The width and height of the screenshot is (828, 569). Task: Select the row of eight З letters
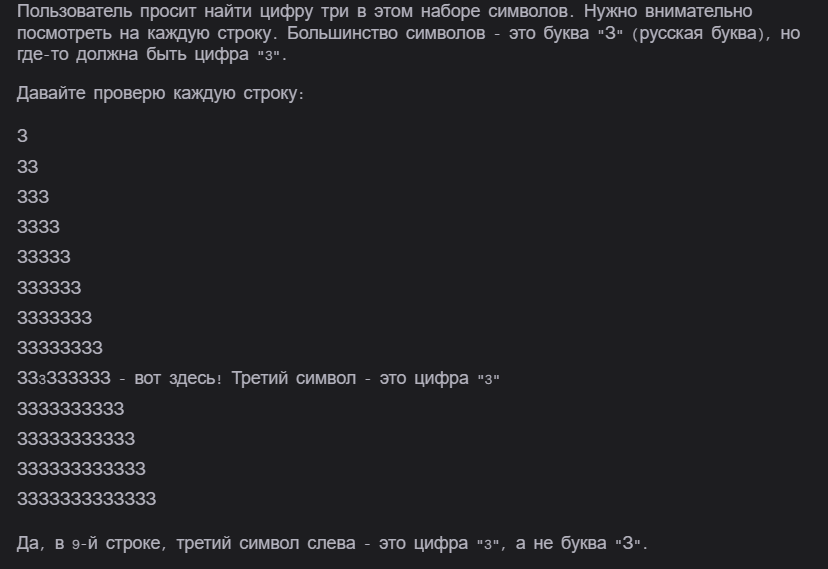(x=60, y=348)
